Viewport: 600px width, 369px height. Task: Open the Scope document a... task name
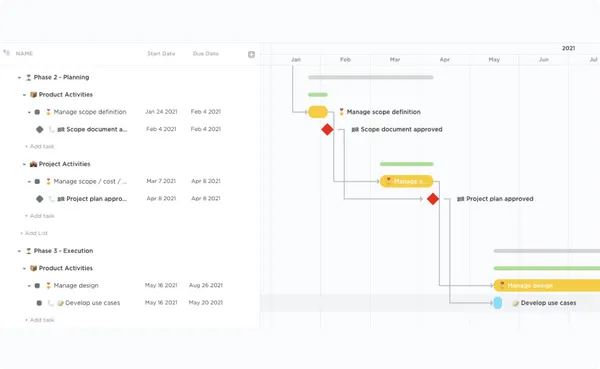pyautogui.click(x=97, y=129)
